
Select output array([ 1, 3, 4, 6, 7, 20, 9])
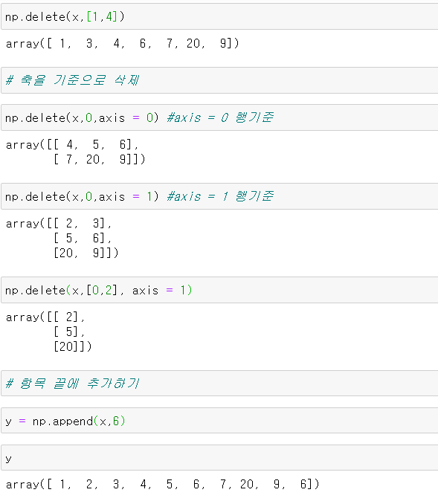point(122,43)
